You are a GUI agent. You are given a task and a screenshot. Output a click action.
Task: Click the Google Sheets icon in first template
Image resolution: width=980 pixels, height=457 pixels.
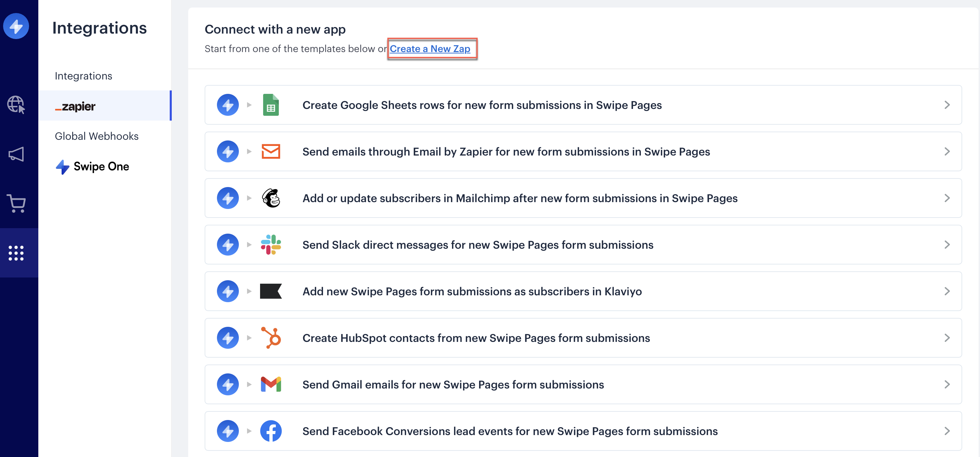coord(271,105)
